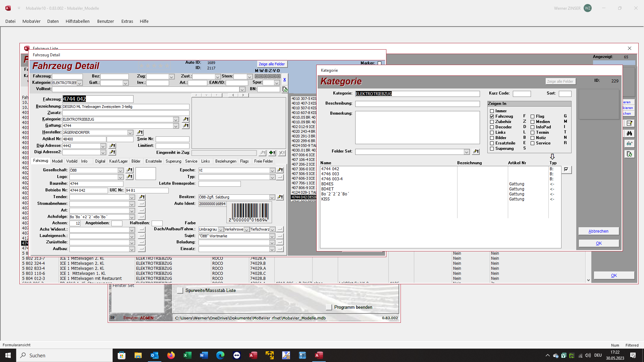This screenshot has height=362, width=644.
Task: Click edit icon beside Tender field
Action: coord(142,197)
